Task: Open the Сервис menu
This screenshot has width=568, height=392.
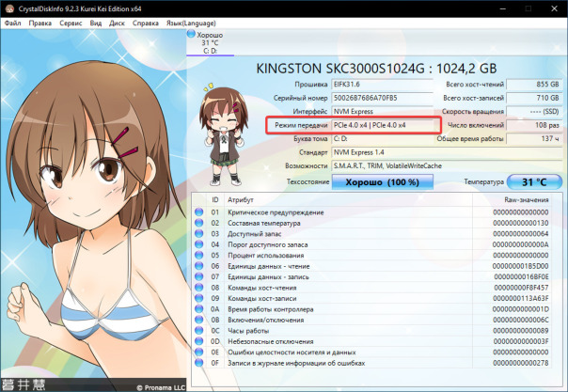Action: click(x=71, y=22)
